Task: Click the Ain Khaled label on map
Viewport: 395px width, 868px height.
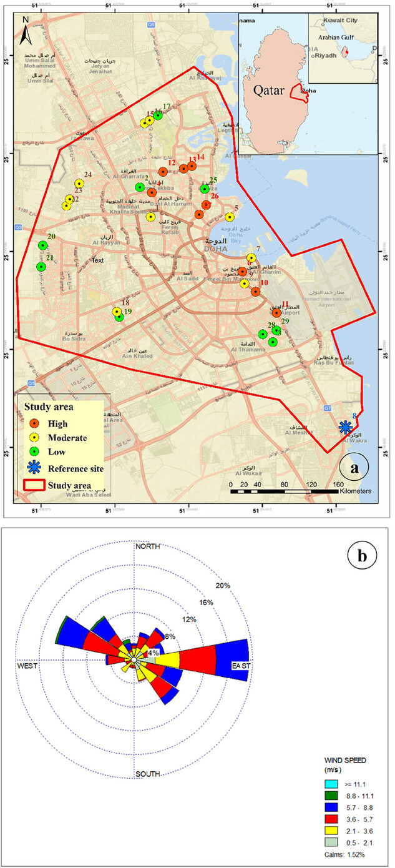Action: pyautogui.click(x=139, y=356)
